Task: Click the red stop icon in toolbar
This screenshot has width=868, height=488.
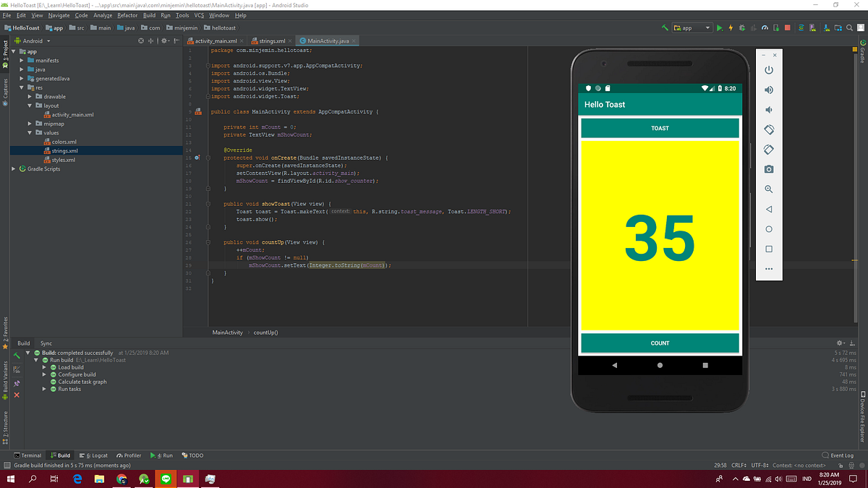Action: [788, 28]
